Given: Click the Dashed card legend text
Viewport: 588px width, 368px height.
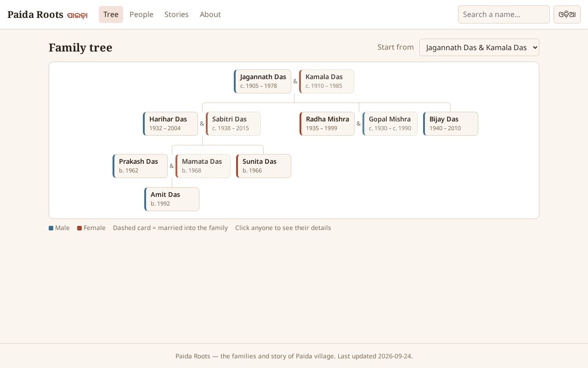Looking at the screenshot, I should tap(170, 228).
